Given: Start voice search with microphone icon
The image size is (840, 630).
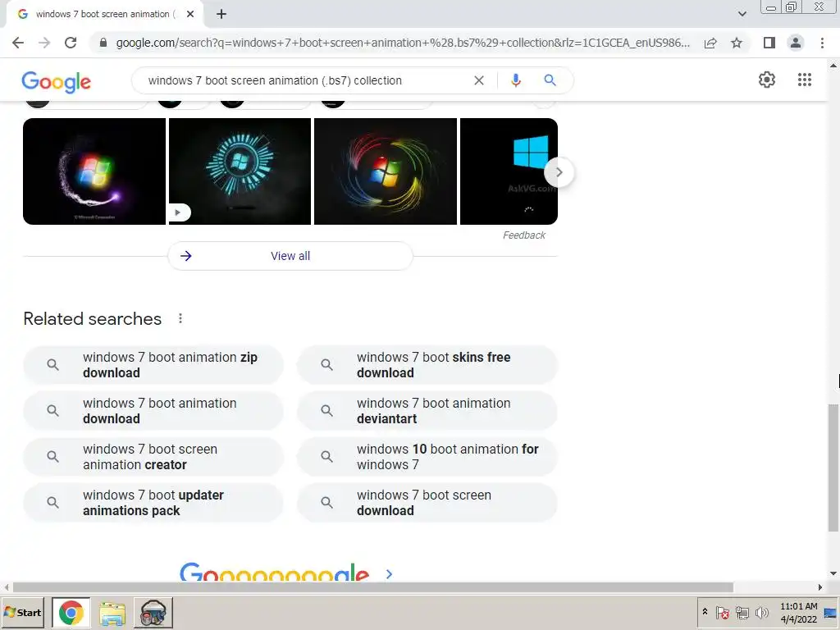Looking at the screenshot, I should coord(516,80).
